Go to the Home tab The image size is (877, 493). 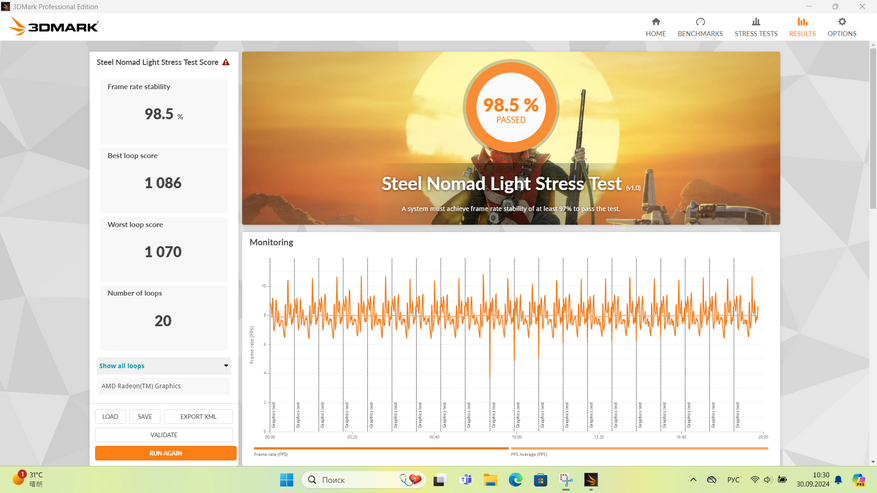[x=656, y=27]
